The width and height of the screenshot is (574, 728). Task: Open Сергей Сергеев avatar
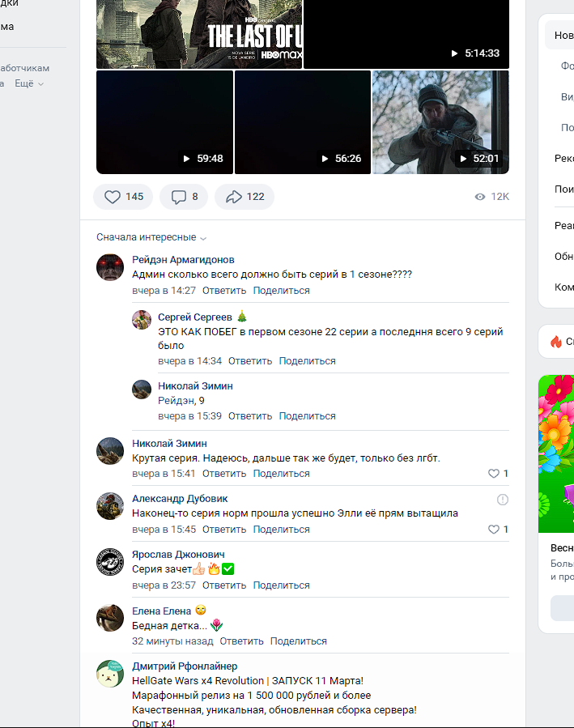(x=142, y=320)
